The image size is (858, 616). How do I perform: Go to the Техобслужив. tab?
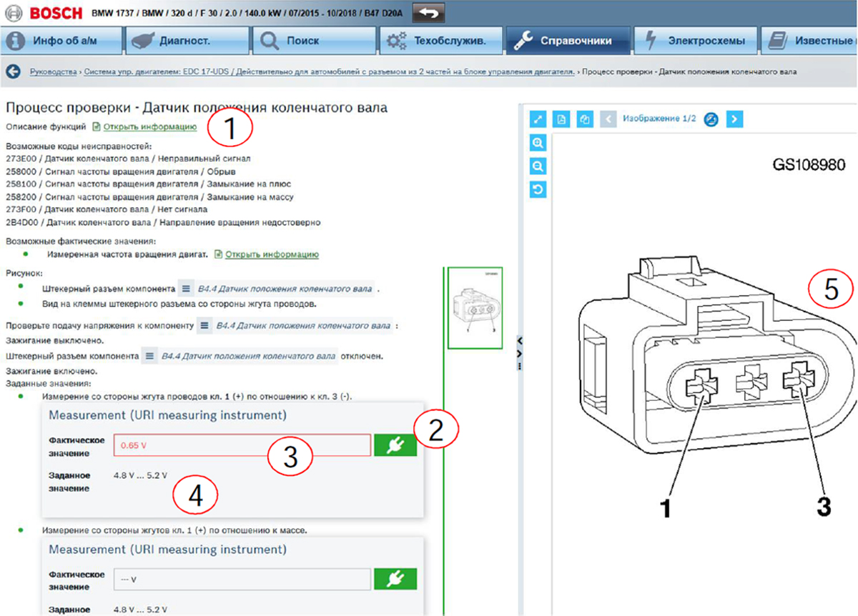440,41
